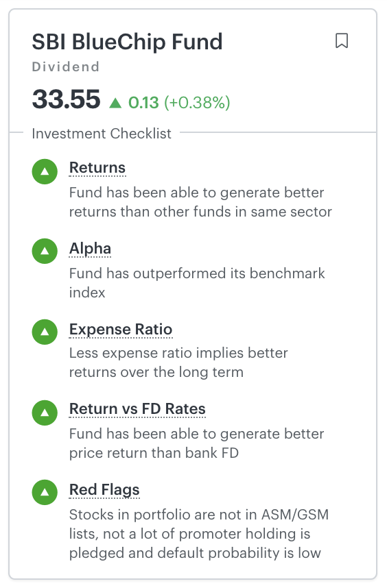
Task: Click the ASM/GSM lists description text
Action: coord(199,534)
